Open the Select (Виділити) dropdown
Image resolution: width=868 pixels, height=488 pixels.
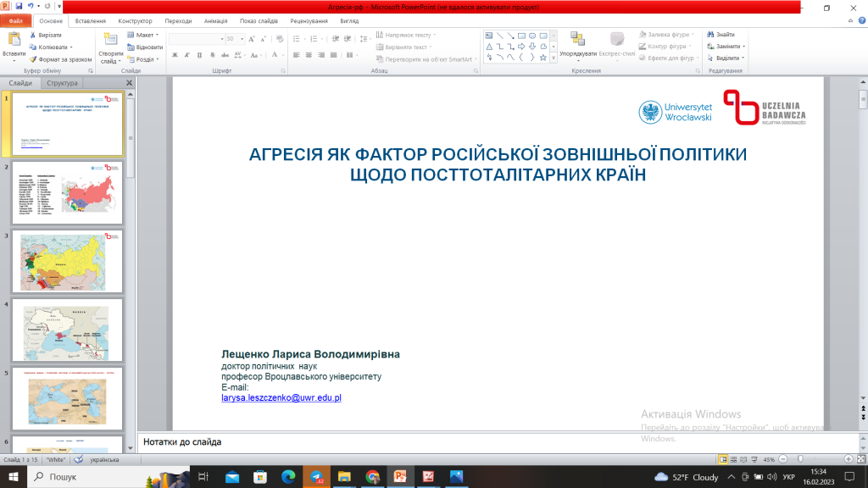[726, 58]
